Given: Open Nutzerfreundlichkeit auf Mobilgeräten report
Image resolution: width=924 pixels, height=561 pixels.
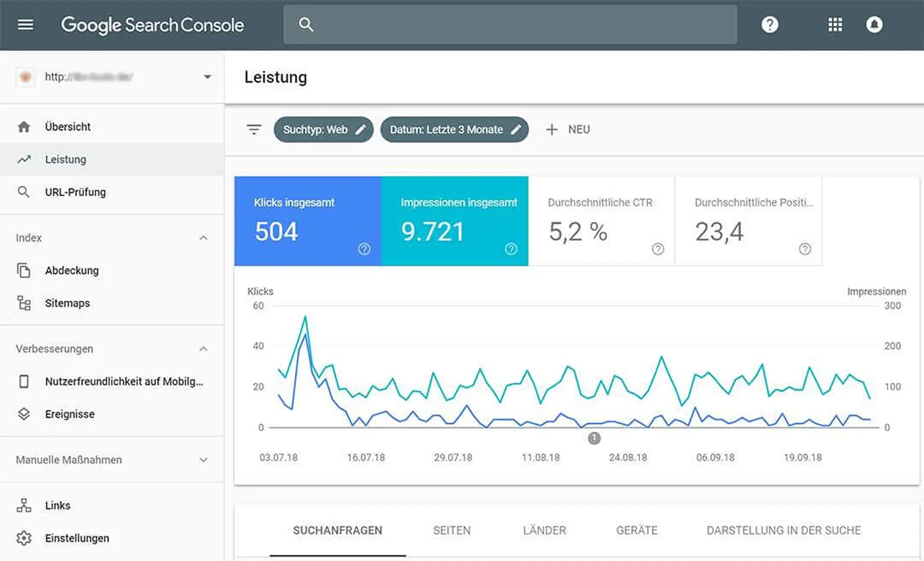Looking at the screenshot, I should (x=112, y=382).
